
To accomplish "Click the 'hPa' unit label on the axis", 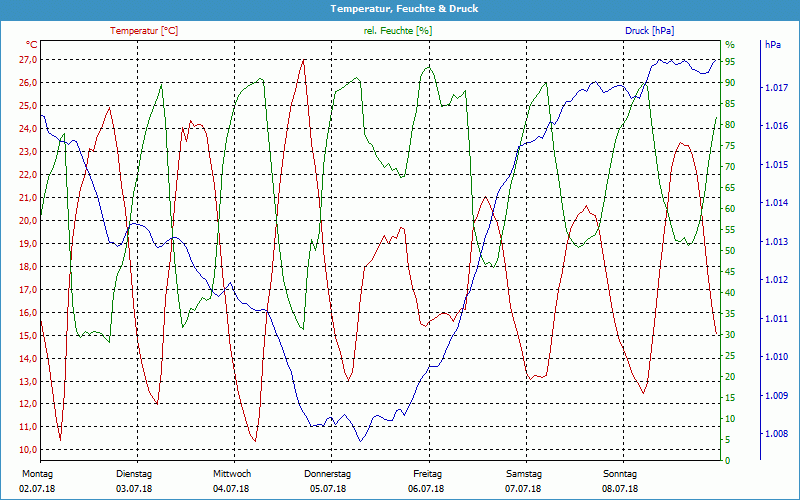I will (772, 44).
